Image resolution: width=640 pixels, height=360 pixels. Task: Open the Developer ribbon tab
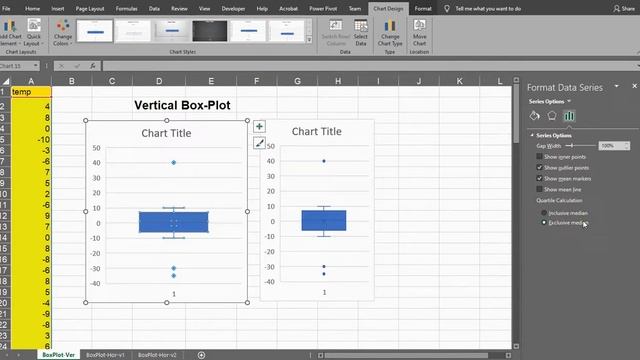pyautogui.click(x=233, y=8)
